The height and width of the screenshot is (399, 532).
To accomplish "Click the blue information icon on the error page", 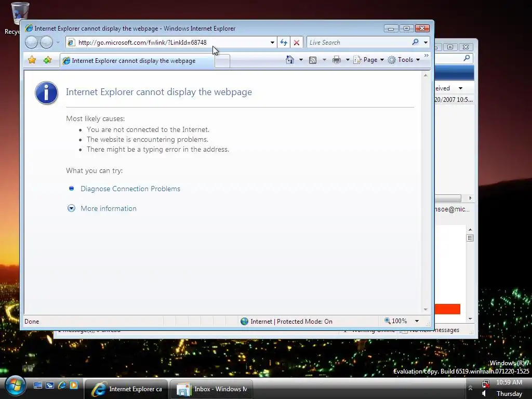I will [46, 92].
